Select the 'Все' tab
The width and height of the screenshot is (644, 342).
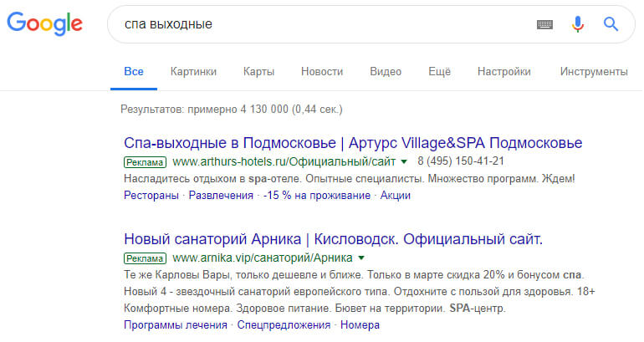click(134, 71)
